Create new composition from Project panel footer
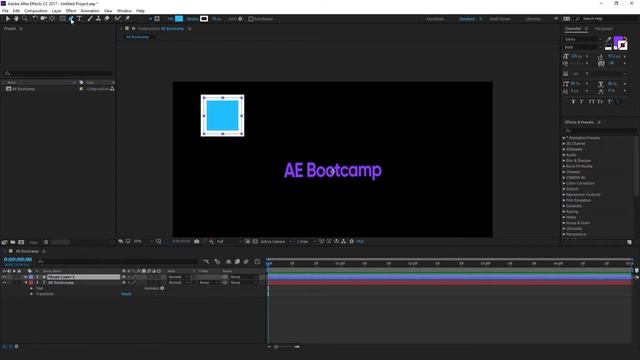 pyautogui.click(x=21, y=242)
